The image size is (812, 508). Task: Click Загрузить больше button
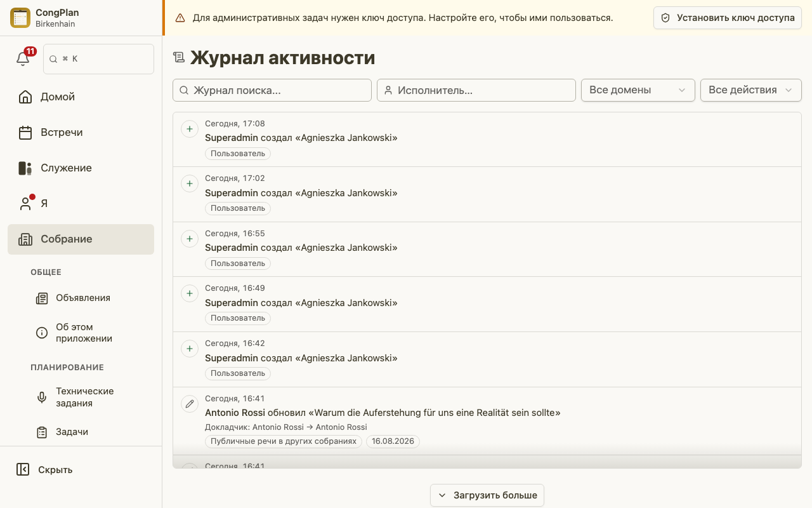(x=487, y=495)
